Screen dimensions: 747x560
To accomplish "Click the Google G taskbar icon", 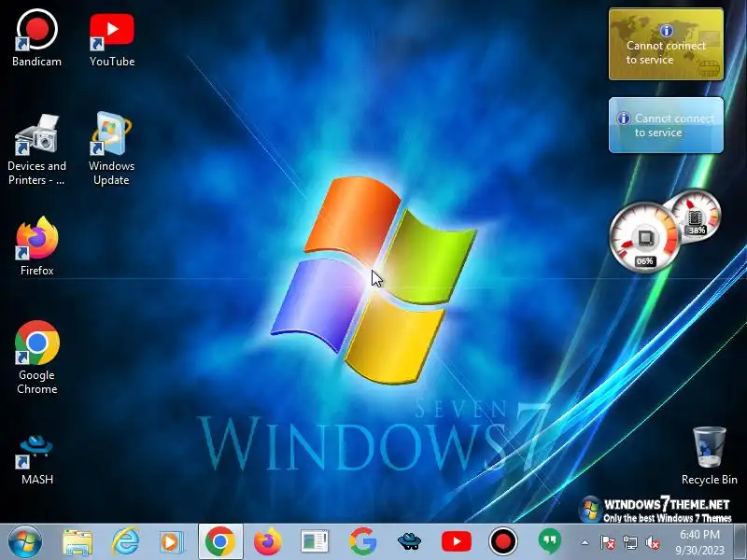I will (363, 542).
